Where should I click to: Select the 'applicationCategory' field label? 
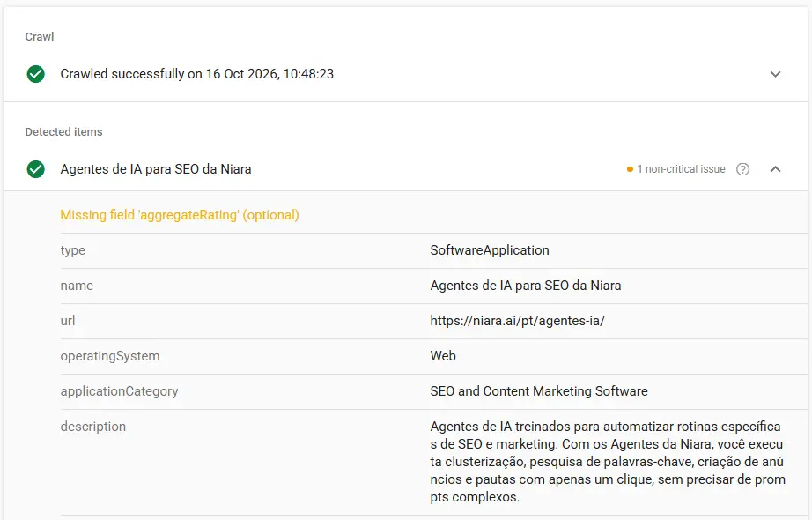pos(119,391)
